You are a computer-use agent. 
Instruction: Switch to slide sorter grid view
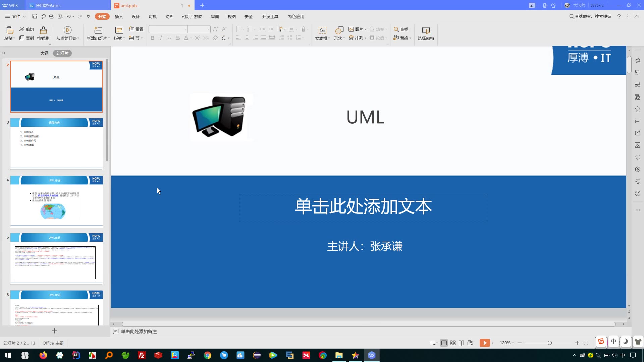[x=453, y=343]
